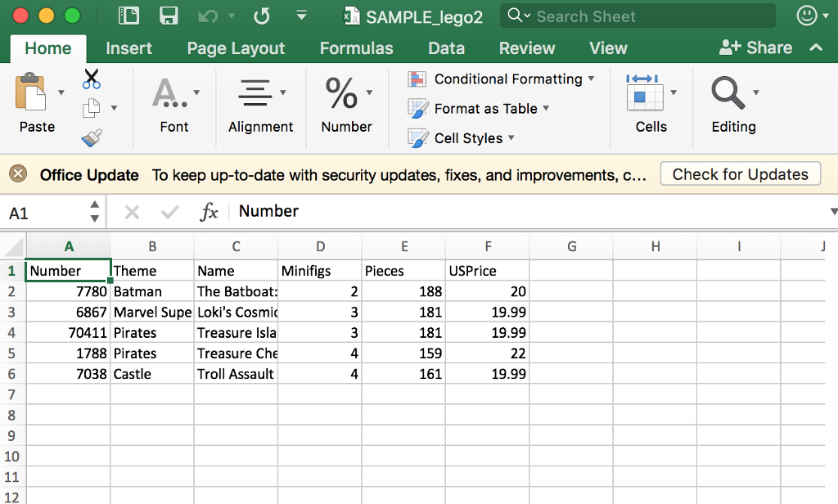838x504 pixels.
Task: Switch to the Review tab
Action: (x=527, y=48)
